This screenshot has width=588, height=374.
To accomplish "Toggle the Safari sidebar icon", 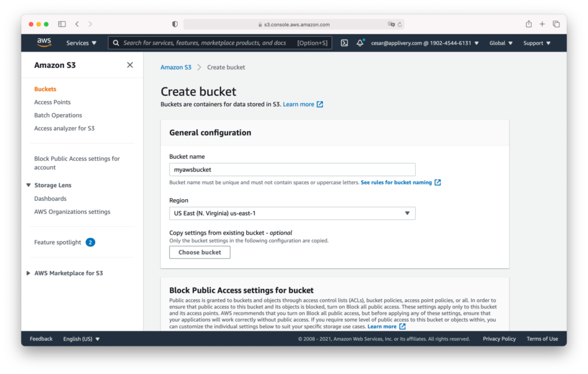I will point(61,24).
